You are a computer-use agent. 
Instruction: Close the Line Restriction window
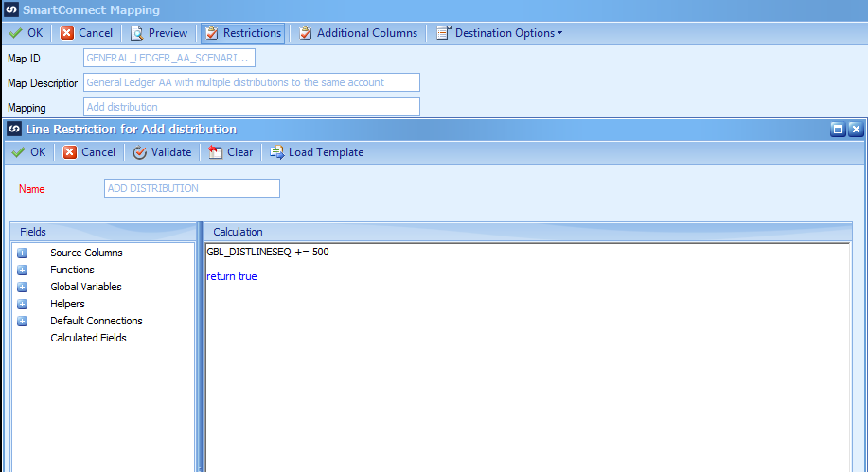coord(856,129)
